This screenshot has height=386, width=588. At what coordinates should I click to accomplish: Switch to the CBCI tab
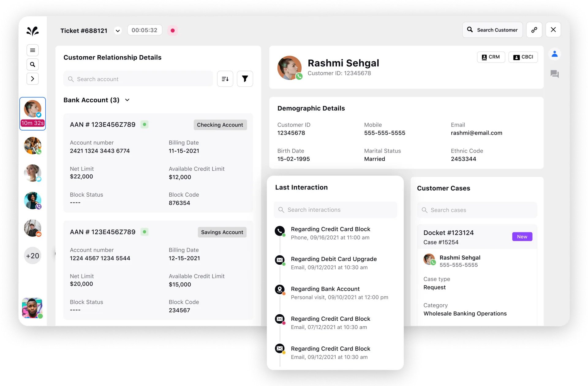(x=523, y=57)
